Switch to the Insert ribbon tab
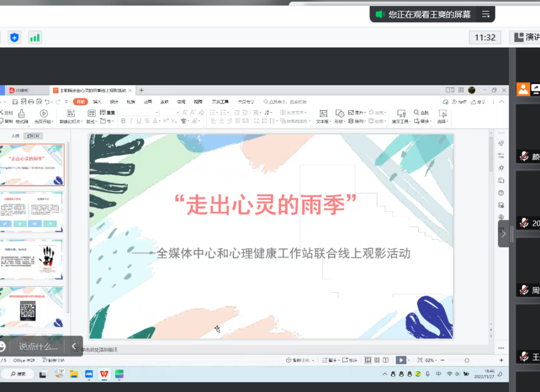The width and height of the screenshot is (540, 392). click(97, 102)
